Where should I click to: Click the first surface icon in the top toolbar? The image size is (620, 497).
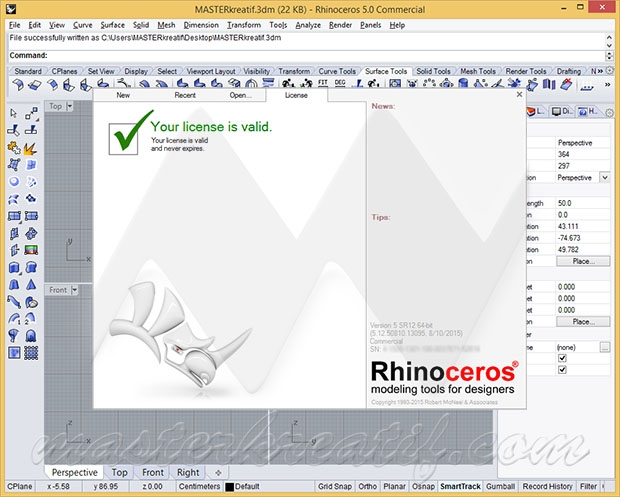click(x=18, y=84)
